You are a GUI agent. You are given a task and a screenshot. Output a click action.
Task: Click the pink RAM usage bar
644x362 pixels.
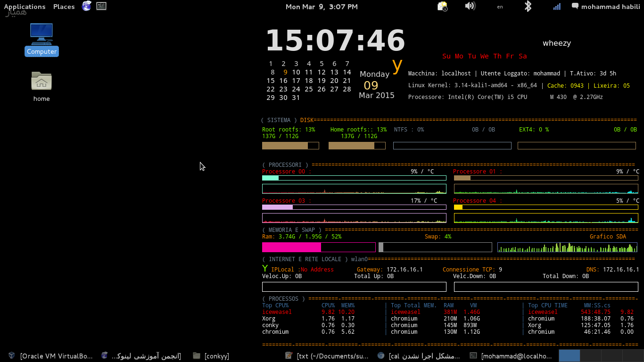[x=291, y=247]
